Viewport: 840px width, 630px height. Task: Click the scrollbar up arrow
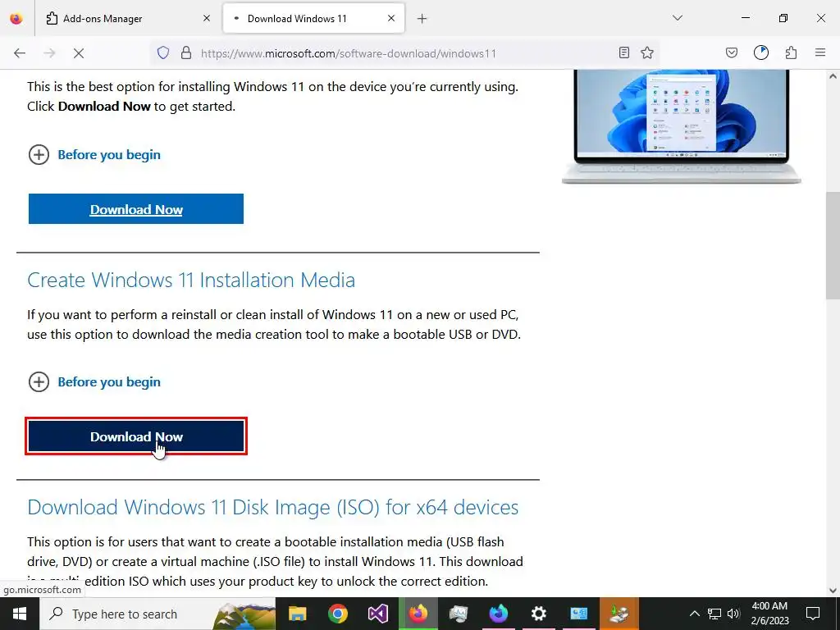point(833,76)
